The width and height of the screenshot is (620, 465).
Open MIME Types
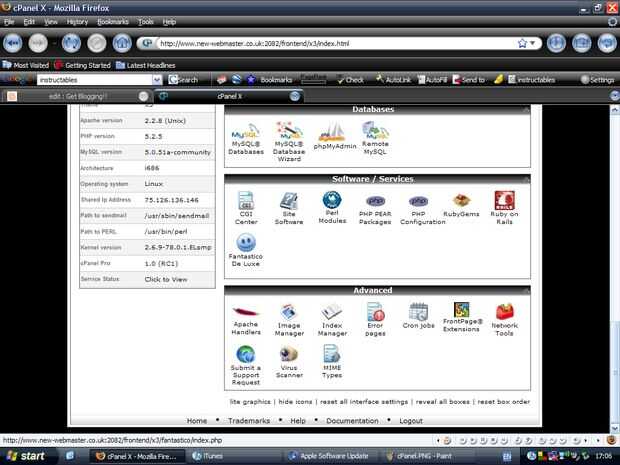click(x=332, y=361)
